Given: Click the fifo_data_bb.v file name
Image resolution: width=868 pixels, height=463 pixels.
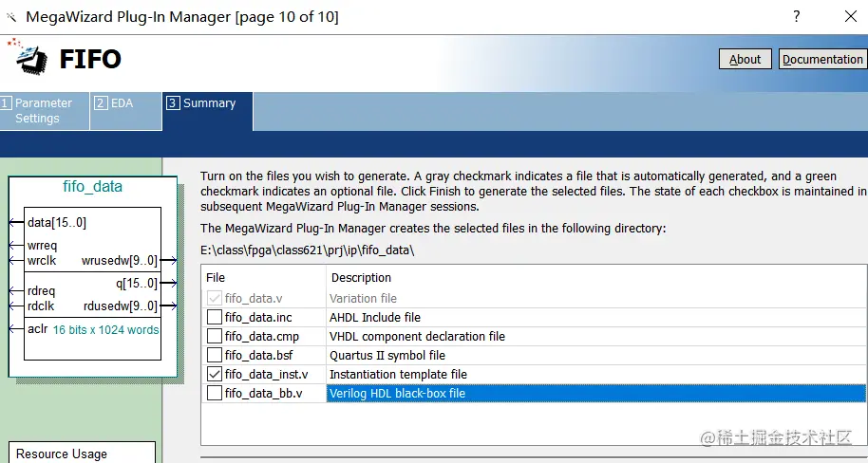Looking at the screenshot, I should [x=263, y=394].
